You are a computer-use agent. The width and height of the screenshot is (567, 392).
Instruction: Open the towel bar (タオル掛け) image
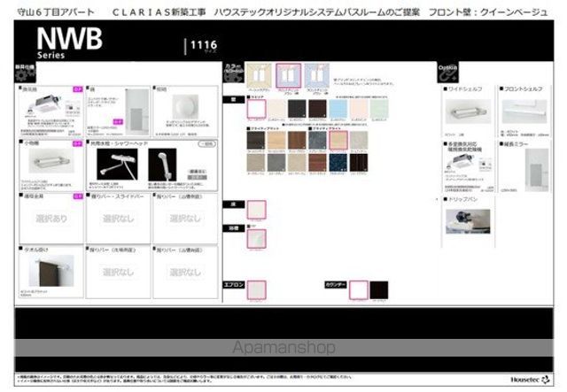pos(51,270)
